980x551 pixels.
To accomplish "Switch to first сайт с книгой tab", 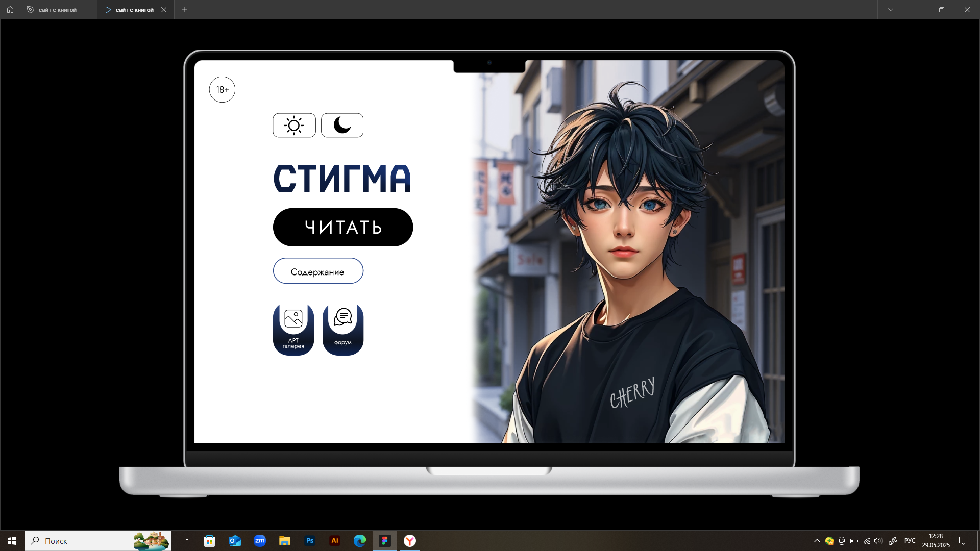I will pos(58,10).
